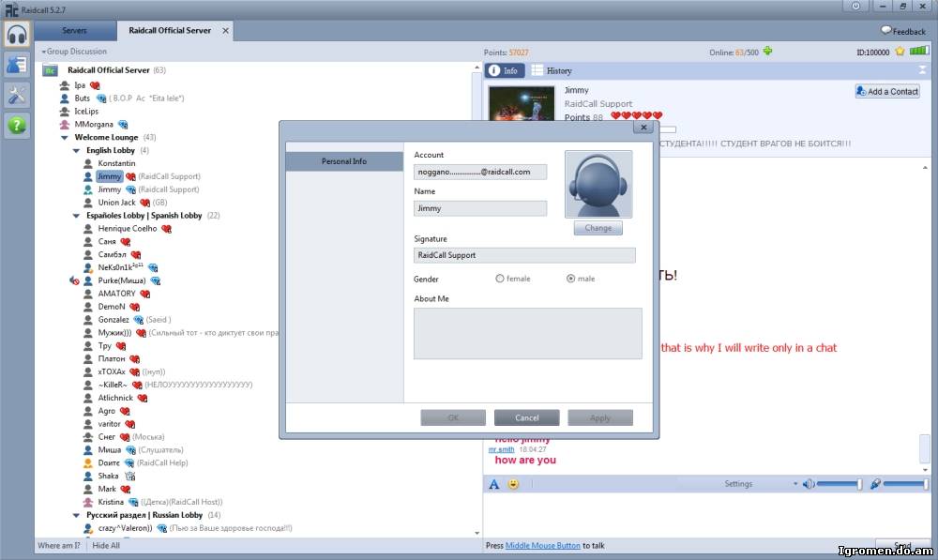Image resolution: width=938 pixels, height=560 pixels.
Task: Click Hide All in the status bar
Action: (106, 546)
